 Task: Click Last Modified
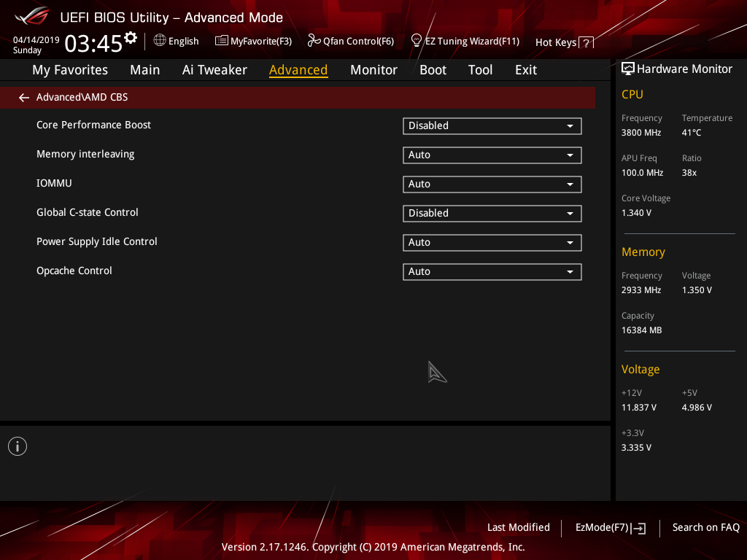click(x=519, y=527)
